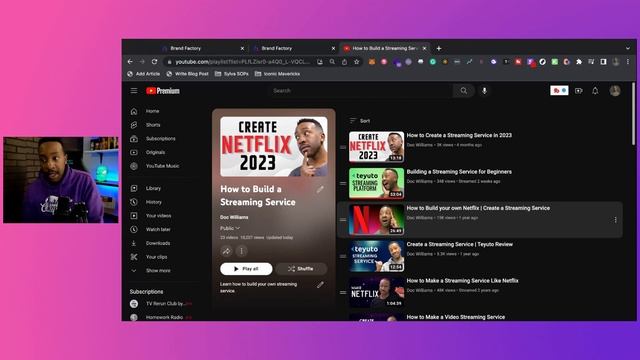640x360 pixels.
Task: Open 'How to Make a Video Streaming Service'
Action: (456, 317)
